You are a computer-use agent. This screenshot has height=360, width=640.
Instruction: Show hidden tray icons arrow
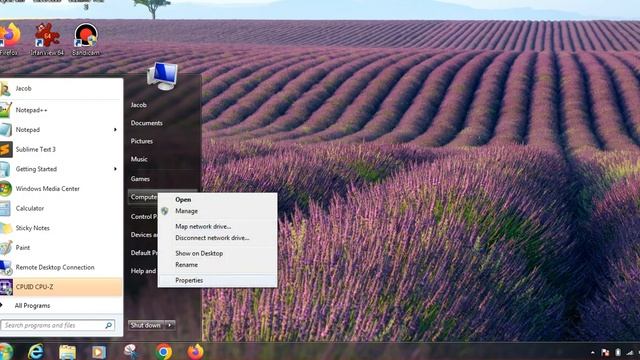(593, 353)
